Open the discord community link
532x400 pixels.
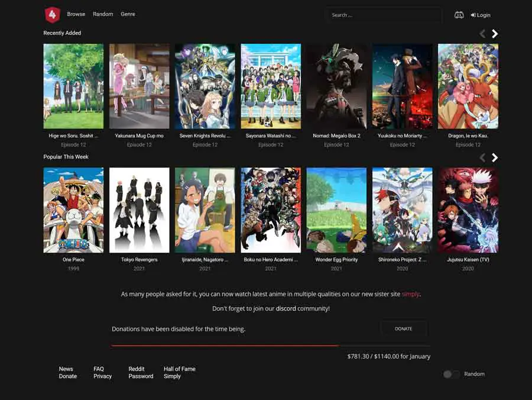(x=286, y=309)
